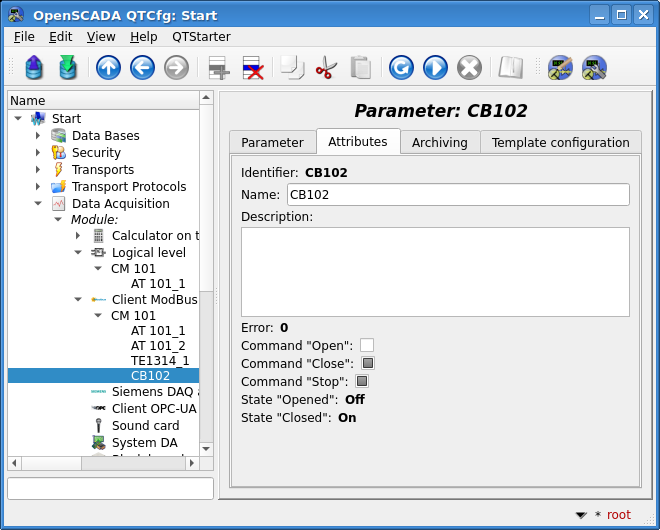
Task: Click the Security keys icon
Action: (x=59, y=152)
